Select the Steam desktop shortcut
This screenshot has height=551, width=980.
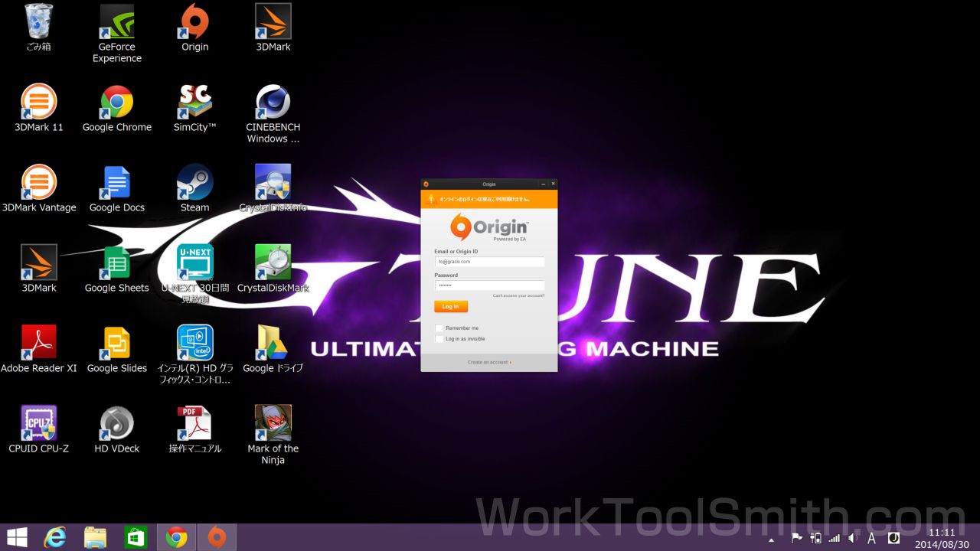coord(195,188)
